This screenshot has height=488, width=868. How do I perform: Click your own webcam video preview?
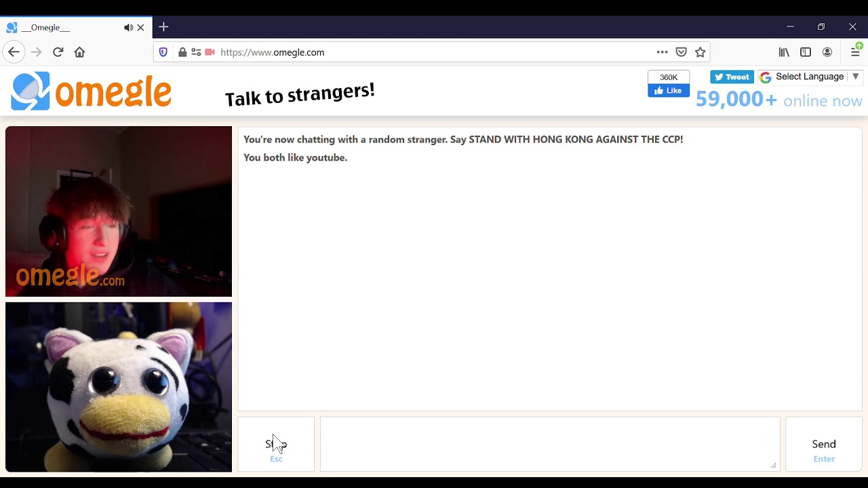[119, 387]
